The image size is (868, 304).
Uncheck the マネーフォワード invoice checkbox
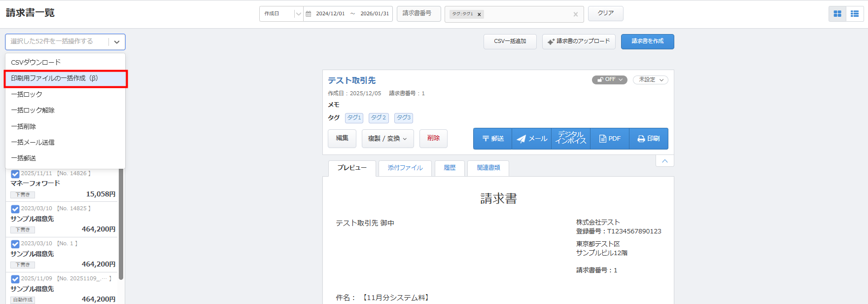[x=15, y=174]
